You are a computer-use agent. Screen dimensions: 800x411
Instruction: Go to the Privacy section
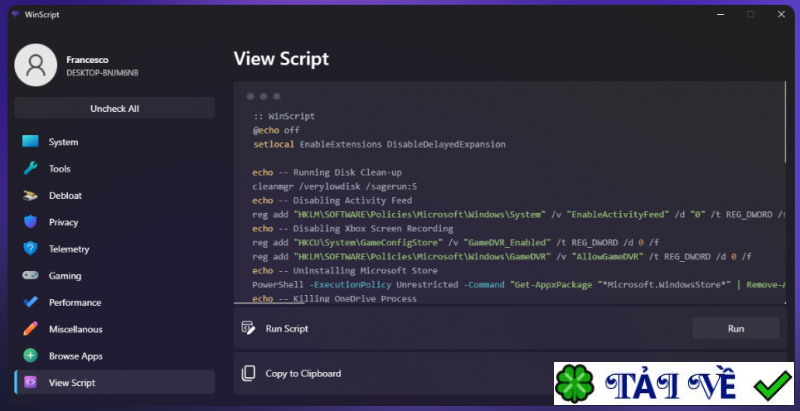pos(63,222)
